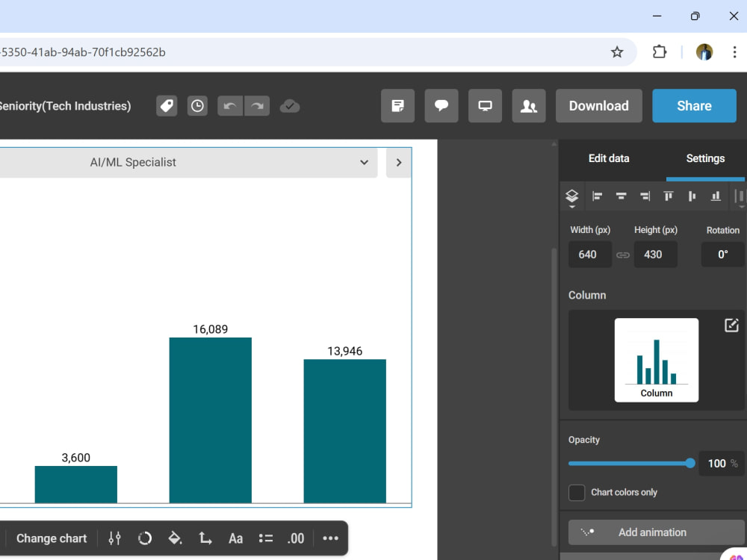The height and width of the screenshot is (560, 747).
Task: Bookmark page with star icon
Action: (x=617, y=52)
